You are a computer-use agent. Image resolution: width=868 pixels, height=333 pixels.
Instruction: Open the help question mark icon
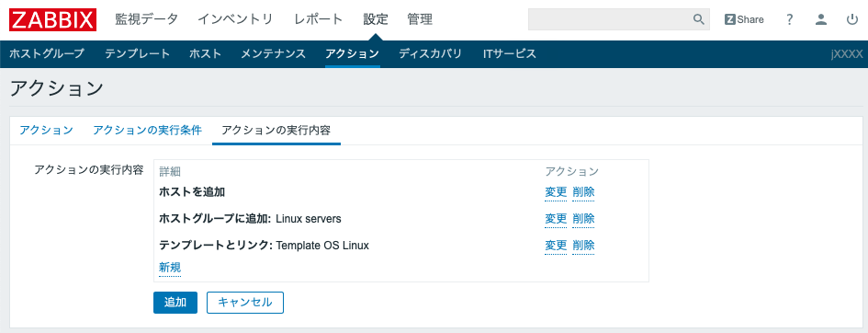790,19
